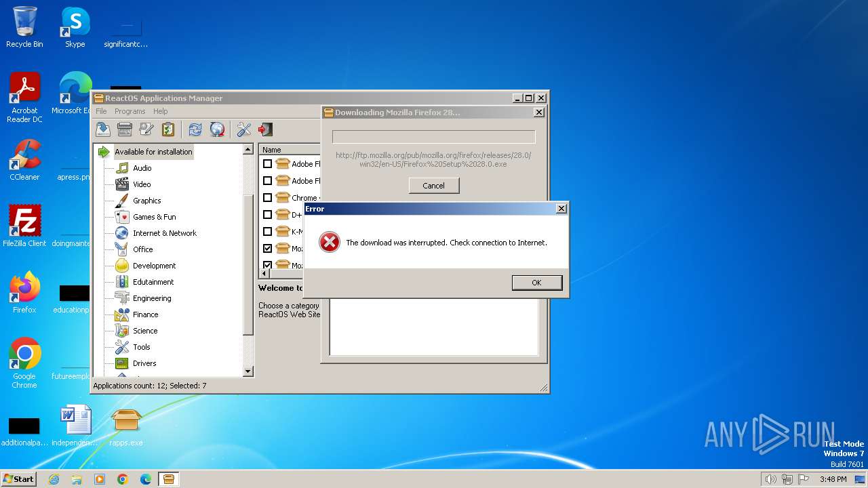Screen dimensions: 868x488
Task: Open Acrobat Reader DC desktop icon
Action: [x=24, y=98]
